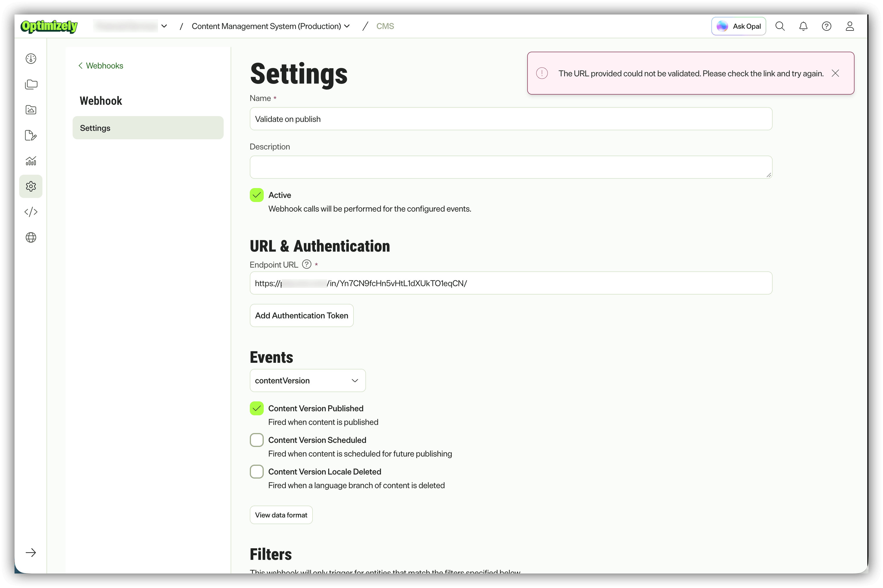The height and width of the screenshot is (588, 883).
Task: Click the Name input field
Action: point(511,119)
